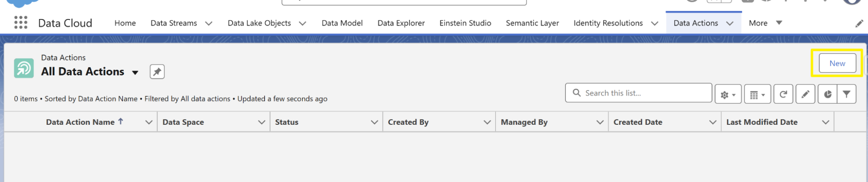
Task: Show charts panel
Action: coord(828,94)
